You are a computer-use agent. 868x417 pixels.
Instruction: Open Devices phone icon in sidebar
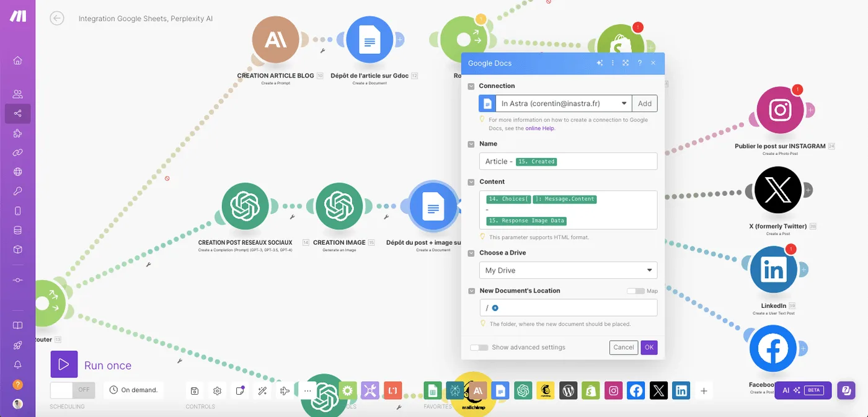click(17, 211)
